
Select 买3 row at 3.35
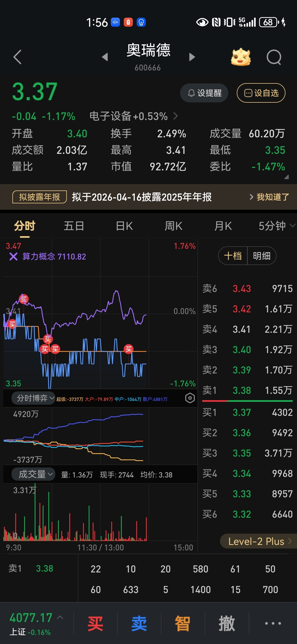pos(247,453)
